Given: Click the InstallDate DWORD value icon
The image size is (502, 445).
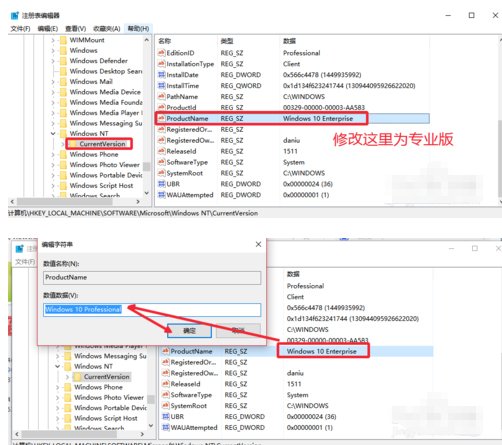Looking at the screenshot, I should coord(161,75).
